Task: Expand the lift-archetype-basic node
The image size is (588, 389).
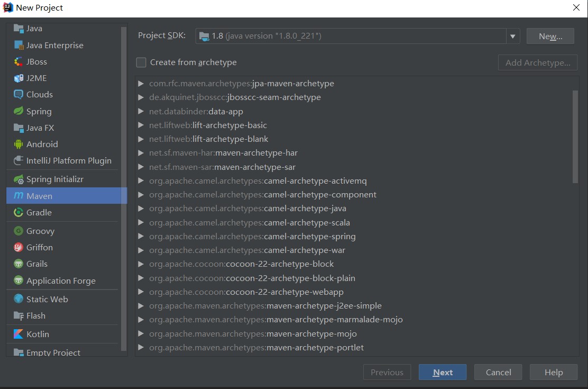Action: pos(141,125)
